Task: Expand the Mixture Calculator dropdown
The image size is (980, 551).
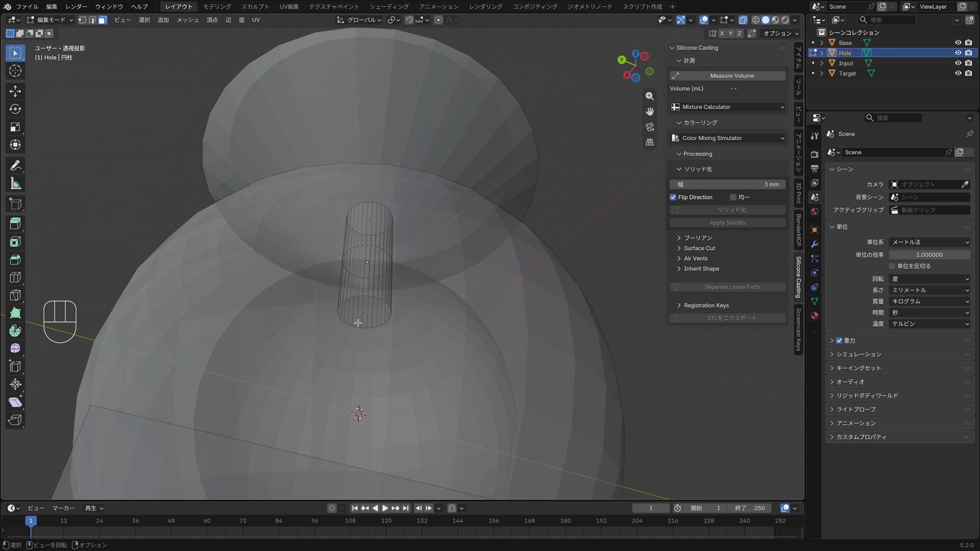Action: [728, 107]
